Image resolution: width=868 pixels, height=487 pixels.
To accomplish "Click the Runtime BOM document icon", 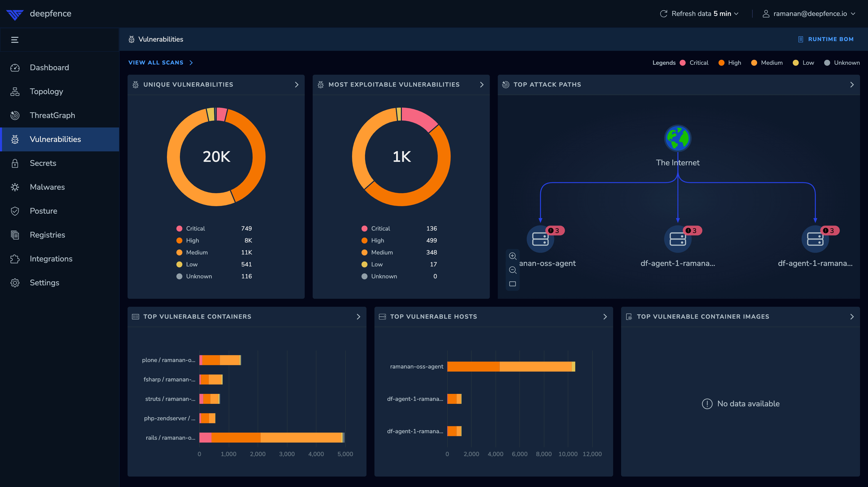I will [801, 39].
